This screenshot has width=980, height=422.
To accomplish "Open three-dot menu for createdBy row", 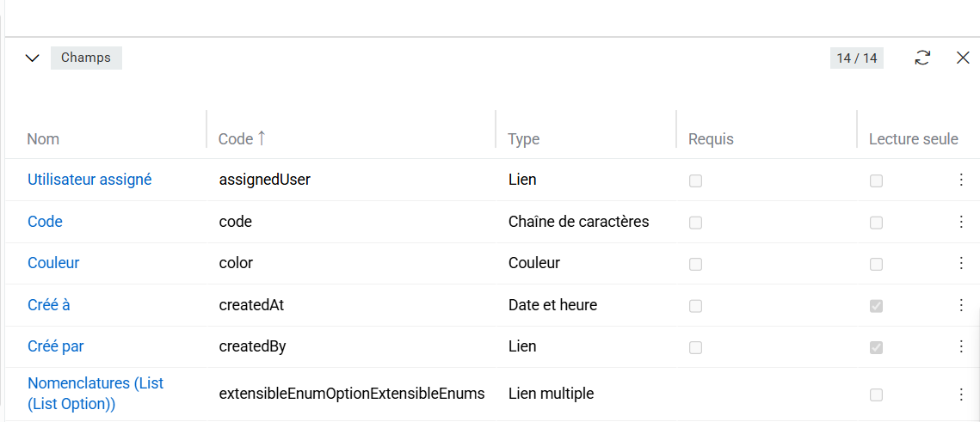I will pos(961,346).
